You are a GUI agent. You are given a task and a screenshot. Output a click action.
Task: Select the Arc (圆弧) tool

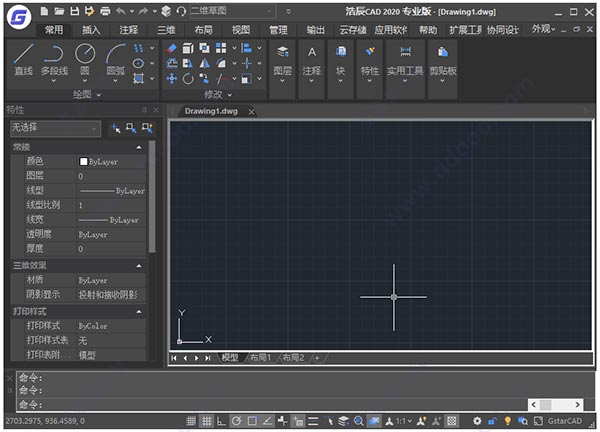point(116,63)
